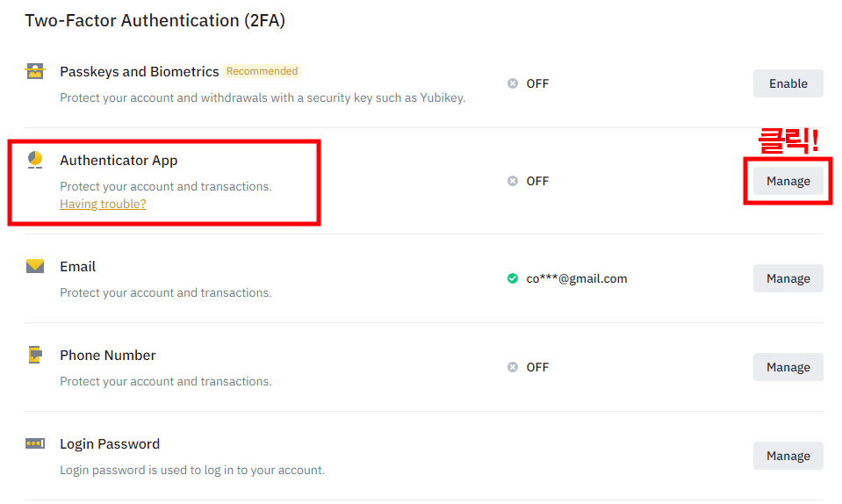Screen dimensions: 842x504
Task: Enable Passkeys and Biometrics
Action: pyautogui.click(x=788, y=83)
